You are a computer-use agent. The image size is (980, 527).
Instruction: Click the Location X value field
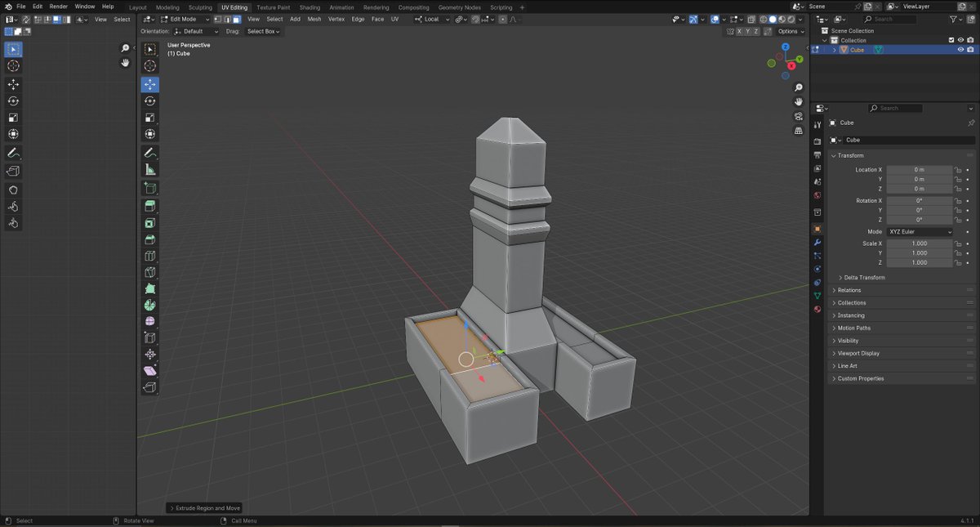point(920,169)
